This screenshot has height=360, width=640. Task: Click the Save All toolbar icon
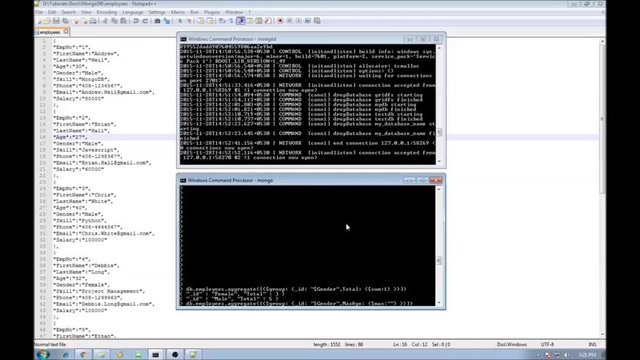click(65, 21)
